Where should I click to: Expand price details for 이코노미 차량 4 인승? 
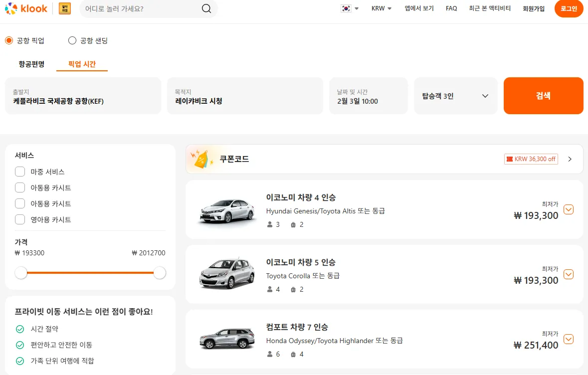569,209
